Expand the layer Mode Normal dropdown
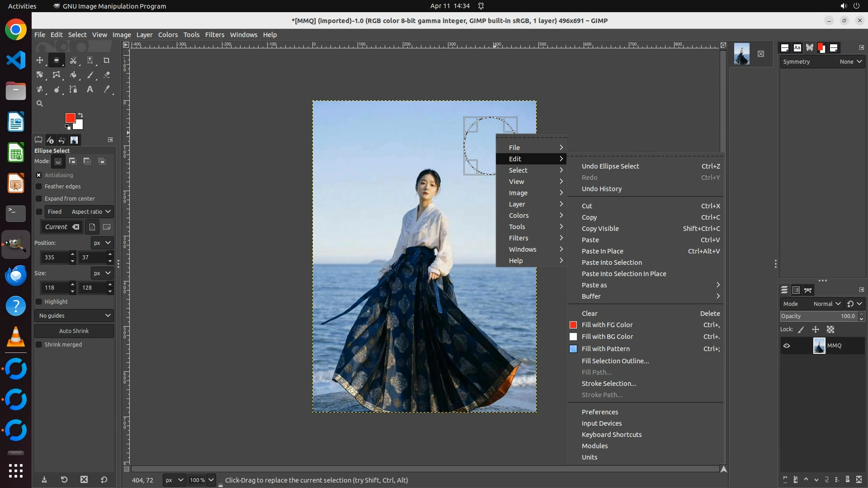Image resolution: width=868 pixels, height=488 pixels. 826,304
